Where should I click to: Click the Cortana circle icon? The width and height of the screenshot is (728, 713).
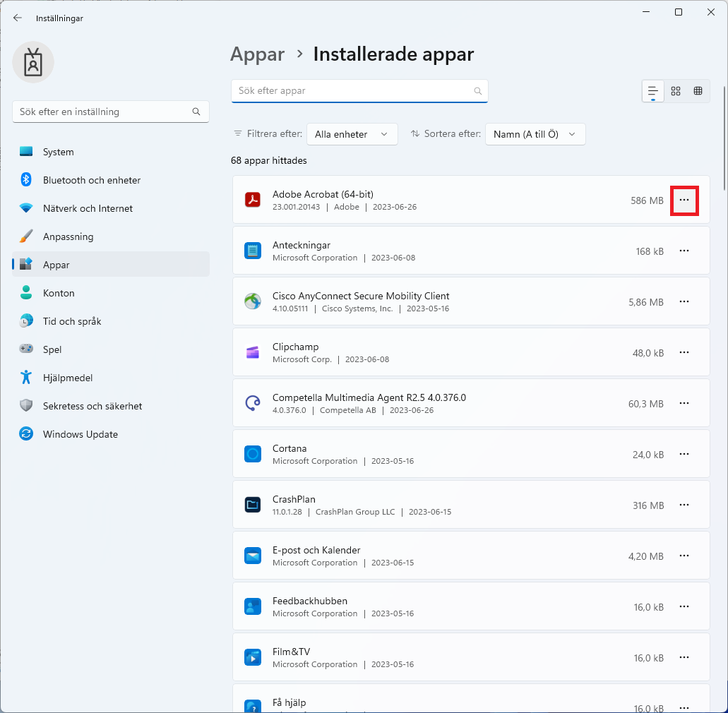253,454
